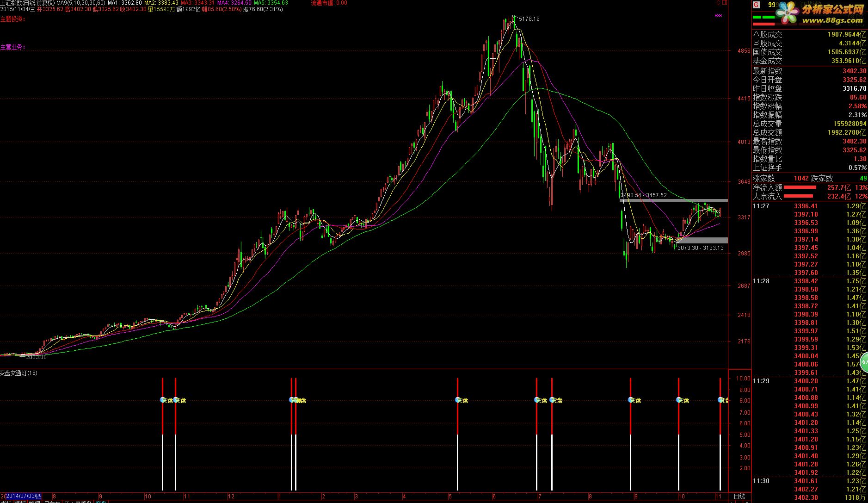Click the 3317 price axis label
The width and height of the screenshot is (868, 503).
point(744,217)
